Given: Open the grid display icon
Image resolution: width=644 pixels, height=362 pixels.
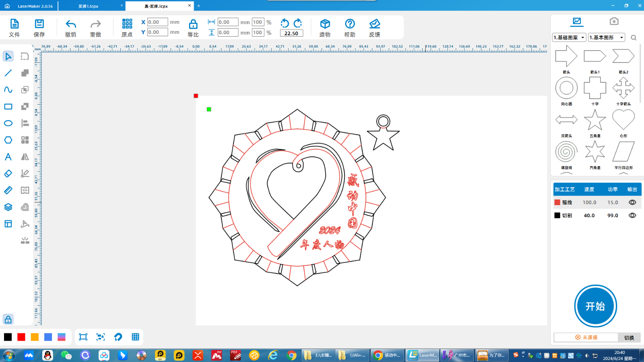Looking at the screenshot, I should 135,337.
